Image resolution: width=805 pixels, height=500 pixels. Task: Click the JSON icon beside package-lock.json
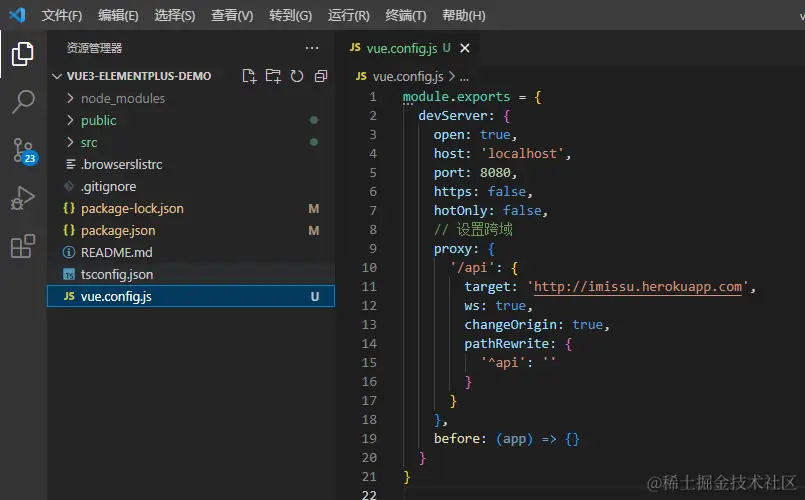(x=69, y=208)
